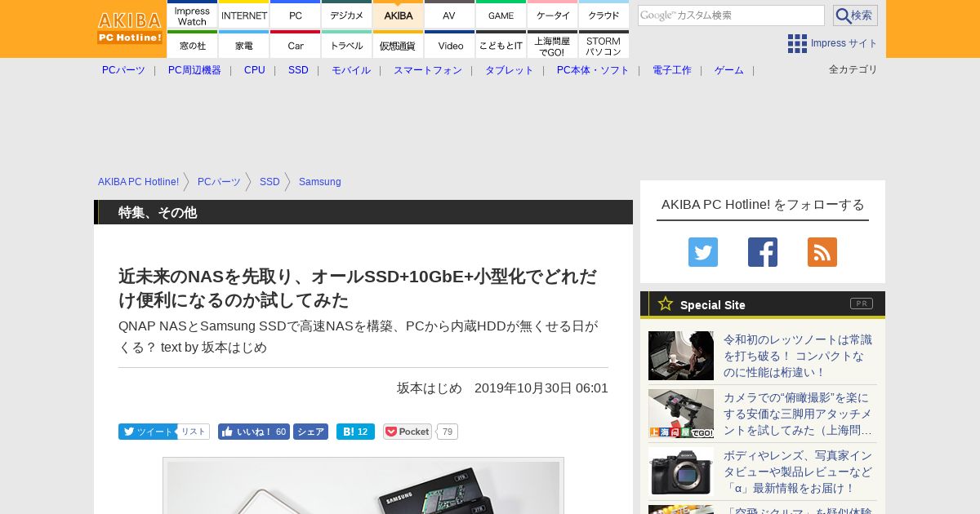
Task: Open the SSD category link in menu bar
Action: pos(298,70)
